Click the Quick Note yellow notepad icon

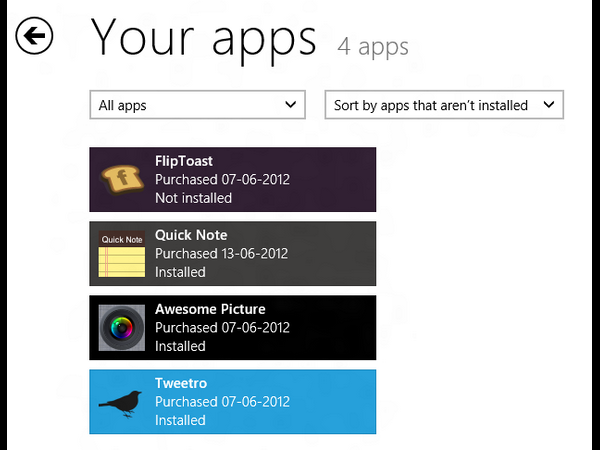tap(122, 254)
